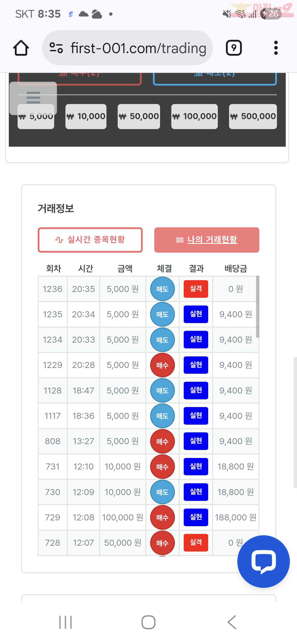This screenshot has height=644, width=297.
Task: Open the site settings icon in address bar
Action: pos(56,48)
